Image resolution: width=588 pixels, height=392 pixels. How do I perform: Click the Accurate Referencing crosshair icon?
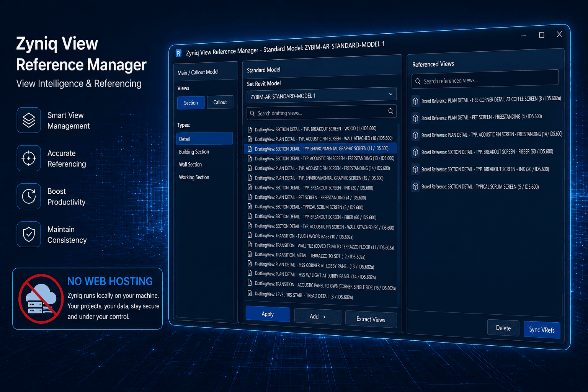coord(29,158)
